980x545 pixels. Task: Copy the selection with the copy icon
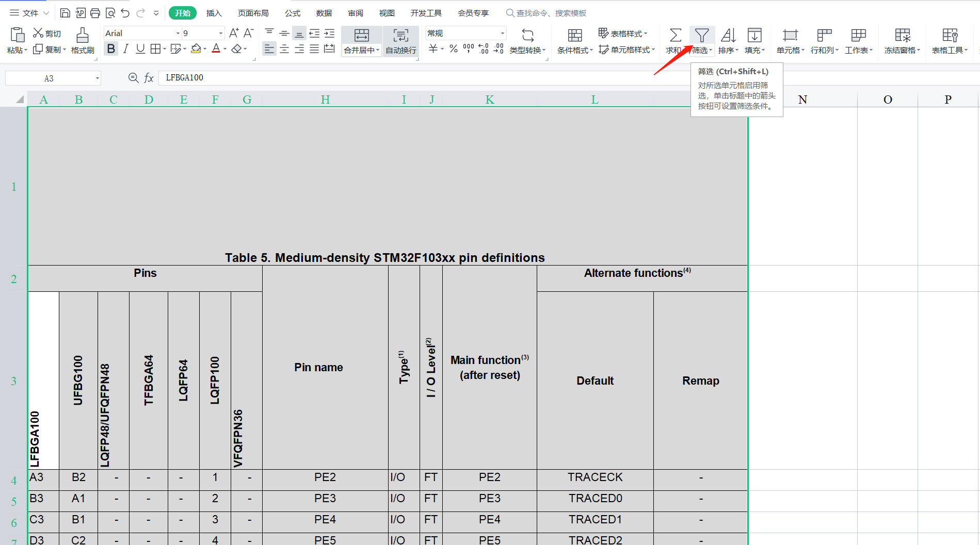point(38,49)
